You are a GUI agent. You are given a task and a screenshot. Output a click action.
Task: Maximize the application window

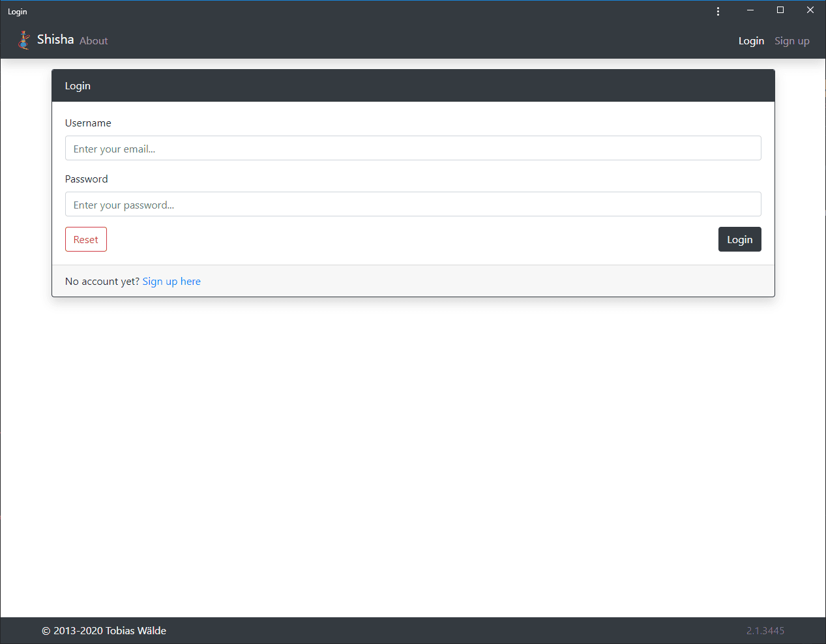tap(780, 10)
